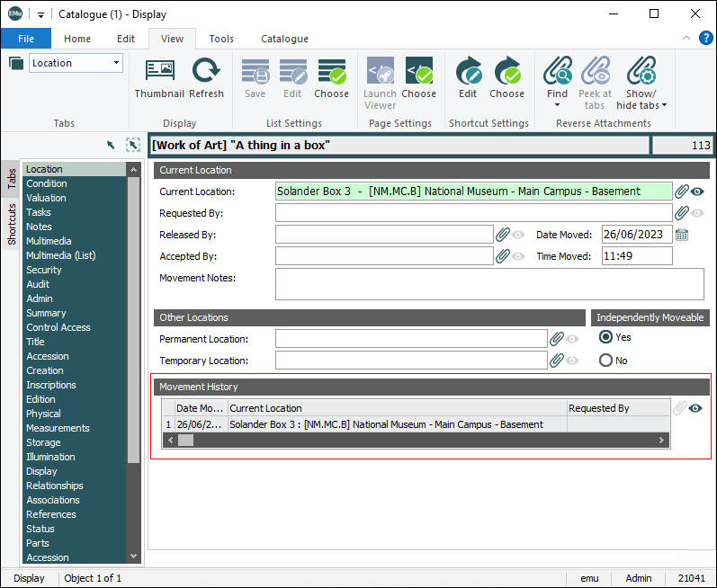The width and height of the screenshot is (717, 588).
Task: Expand the Show/hide tabs dropdown
Action: tap(665, 105)
